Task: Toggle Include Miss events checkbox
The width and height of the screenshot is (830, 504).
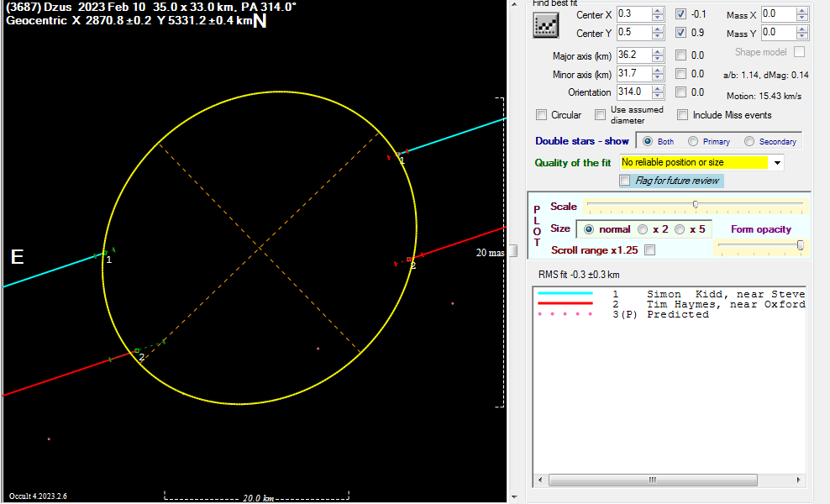Action: pos(683,115)
